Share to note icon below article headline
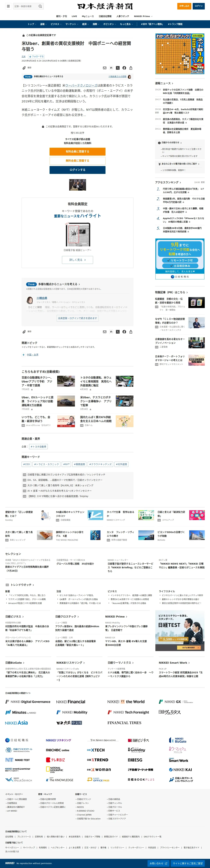The image size is (210, 868). 111,68
